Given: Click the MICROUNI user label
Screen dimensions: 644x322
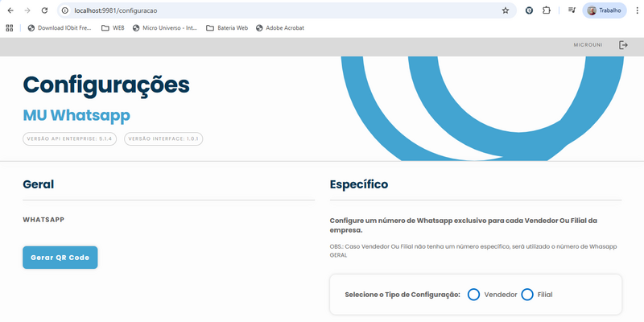Looking at the screenshot, I should (x=588, y=45).
